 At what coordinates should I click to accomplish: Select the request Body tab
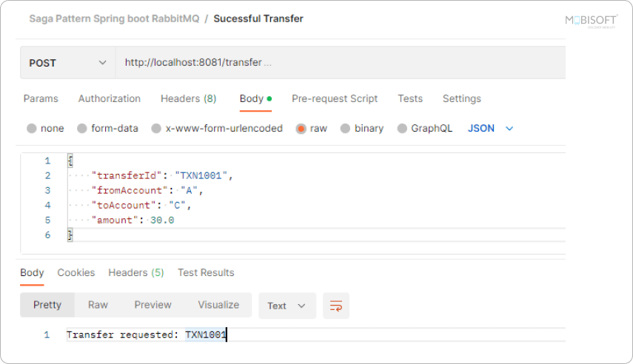(255, 99)
